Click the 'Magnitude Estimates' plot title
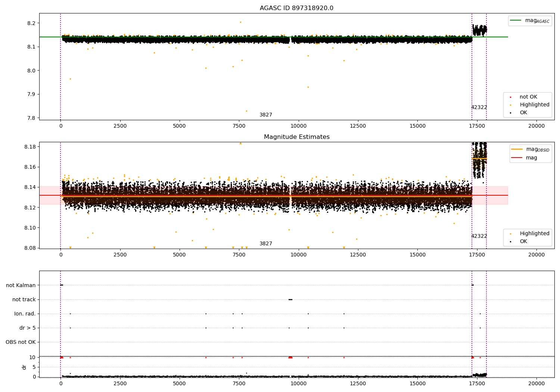Screen dimensions: 560x392 [x=296, y=137]
